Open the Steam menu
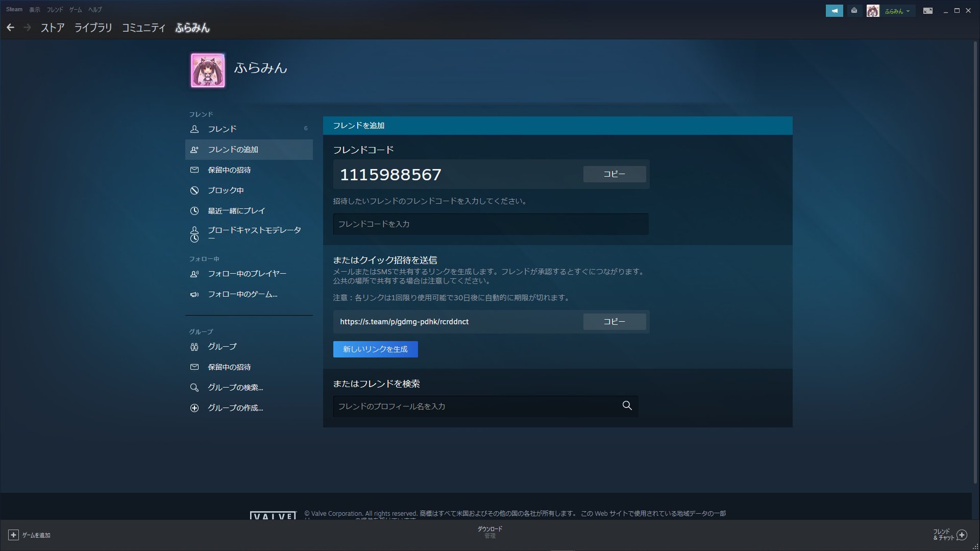980x551 pixels. point(14,9)
